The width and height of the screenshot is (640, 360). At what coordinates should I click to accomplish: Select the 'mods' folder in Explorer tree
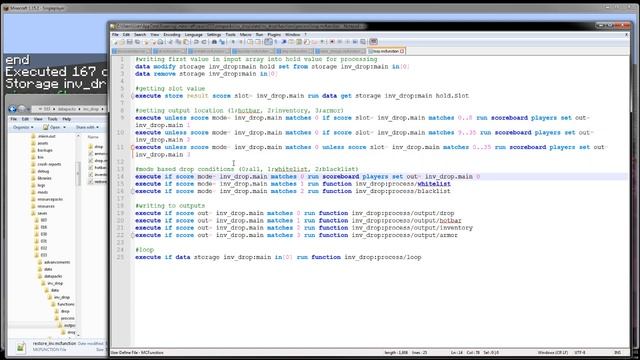[42, 192]
